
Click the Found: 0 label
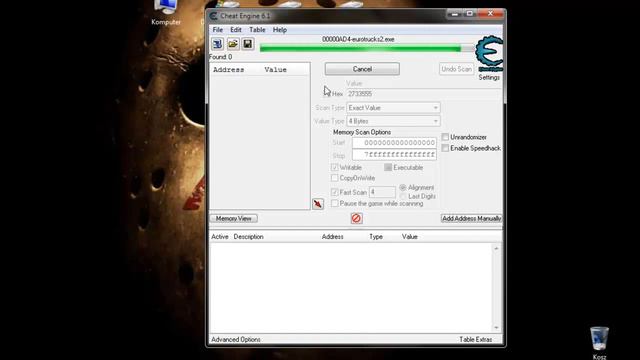pyautogui.click(x=220, y=57)
